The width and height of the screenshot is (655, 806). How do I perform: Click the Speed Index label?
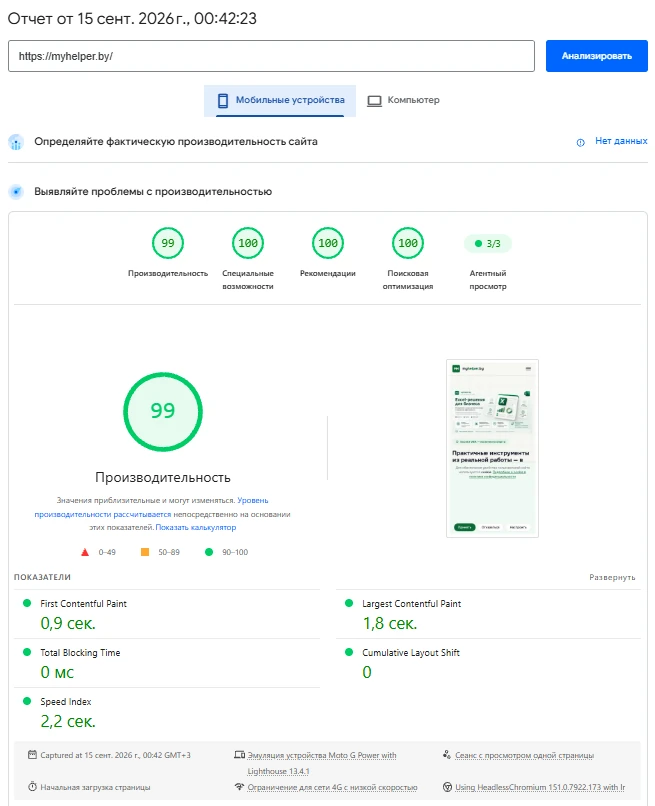(66, 702)
